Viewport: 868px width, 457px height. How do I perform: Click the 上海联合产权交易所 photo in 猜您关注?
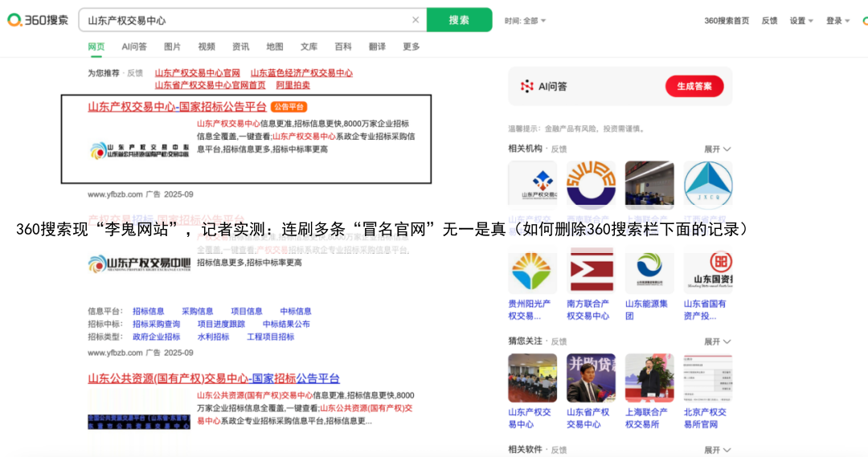point(649,377)
